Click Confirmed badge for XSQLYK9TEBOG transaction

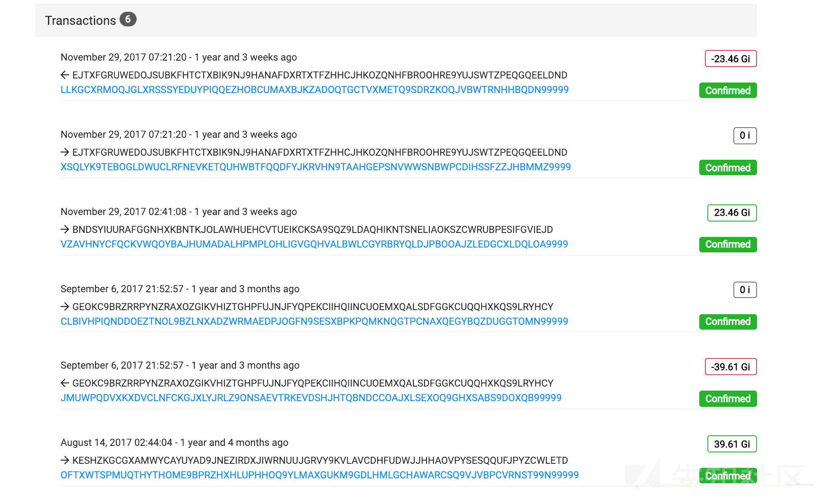(728, 167)
